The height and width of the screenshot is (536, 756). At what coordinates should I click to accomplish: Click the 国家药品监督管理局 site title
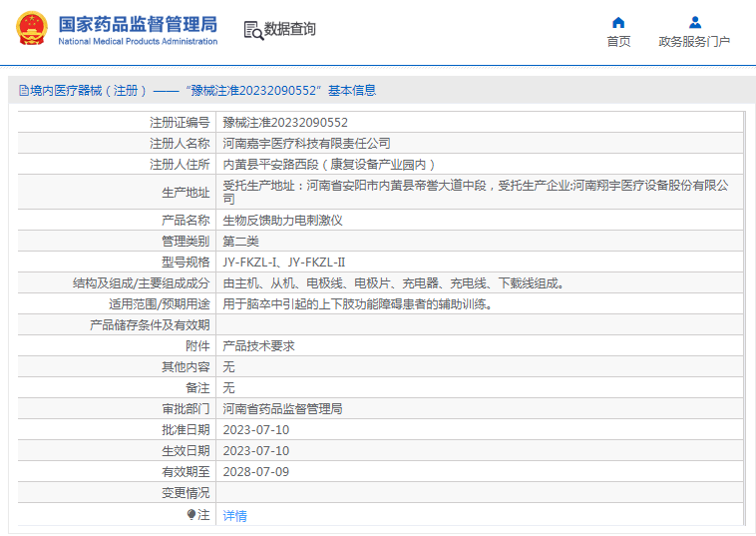click(x=138, y=23)
